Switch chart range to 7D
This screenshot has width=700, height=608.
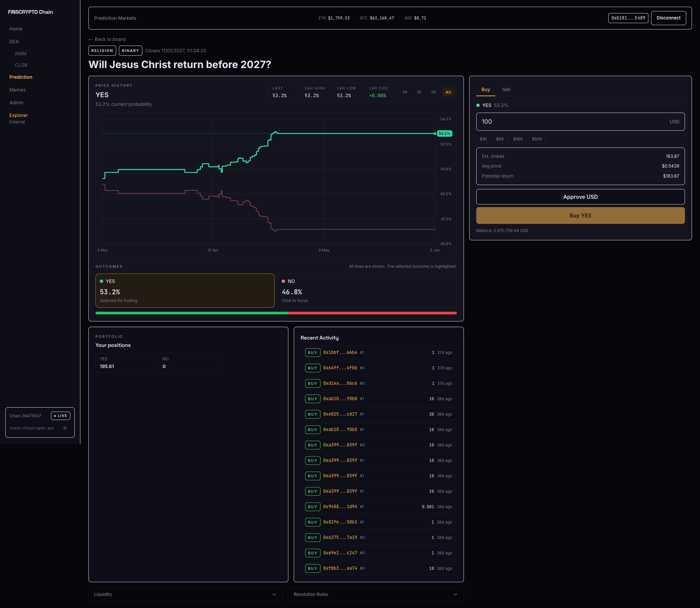click(433, 92)
